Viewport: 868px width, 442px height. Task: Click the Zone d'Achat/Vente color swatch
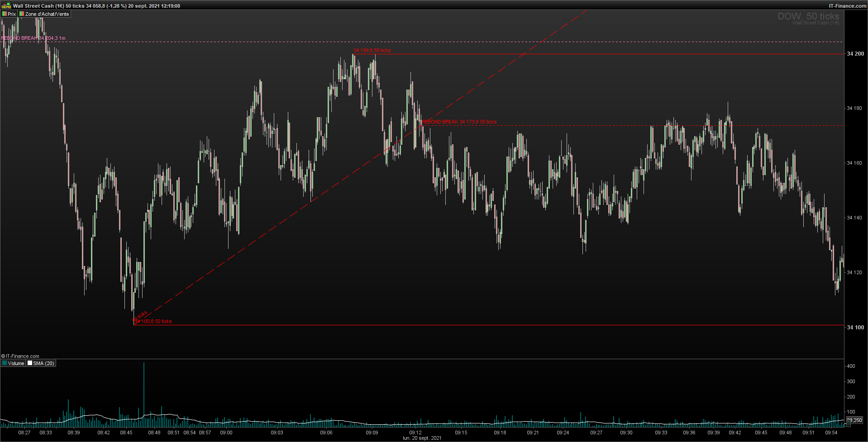[22, 14]
